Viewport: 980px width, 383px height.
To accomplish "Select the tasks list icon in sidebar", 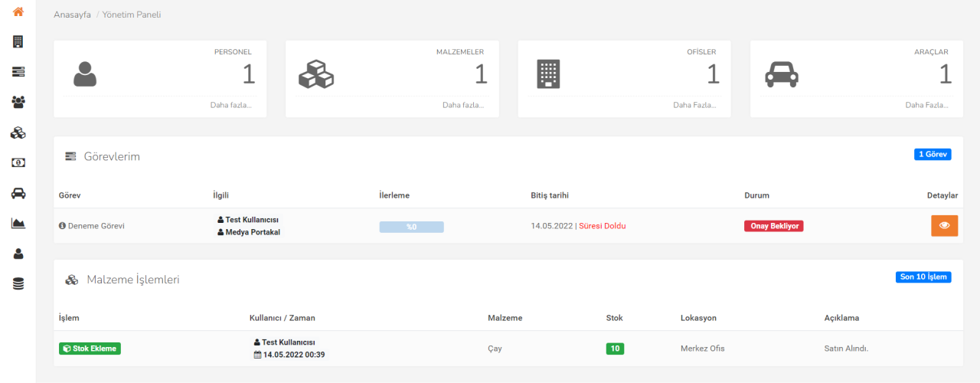I will [x=18, y=71].
